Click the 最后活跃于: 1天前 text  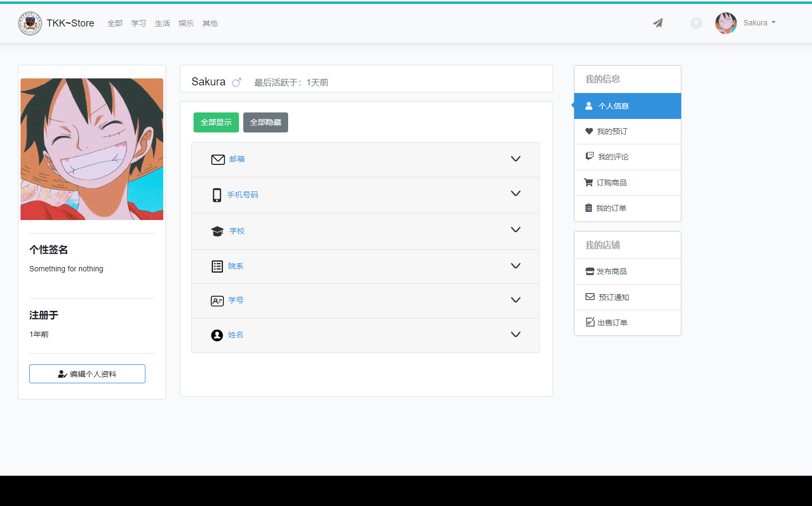pos(291,82)
